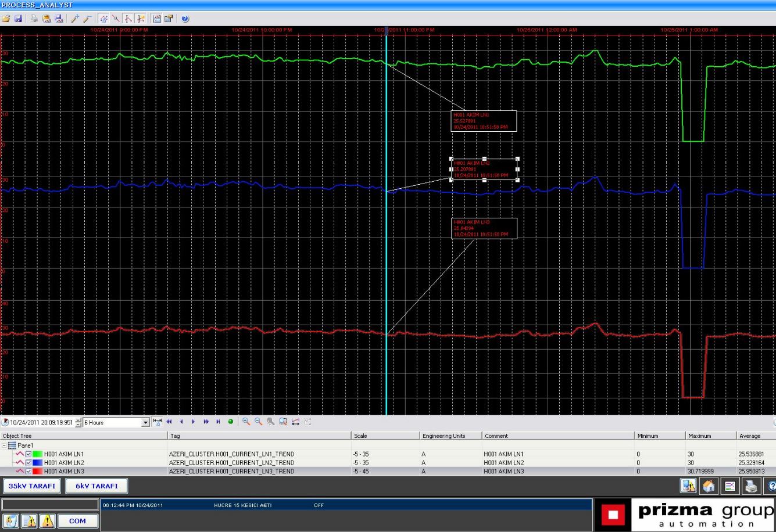Click the date time field showing 10/24/2011
The height and width of the screenshot is (532, 776).
point(42,422)
